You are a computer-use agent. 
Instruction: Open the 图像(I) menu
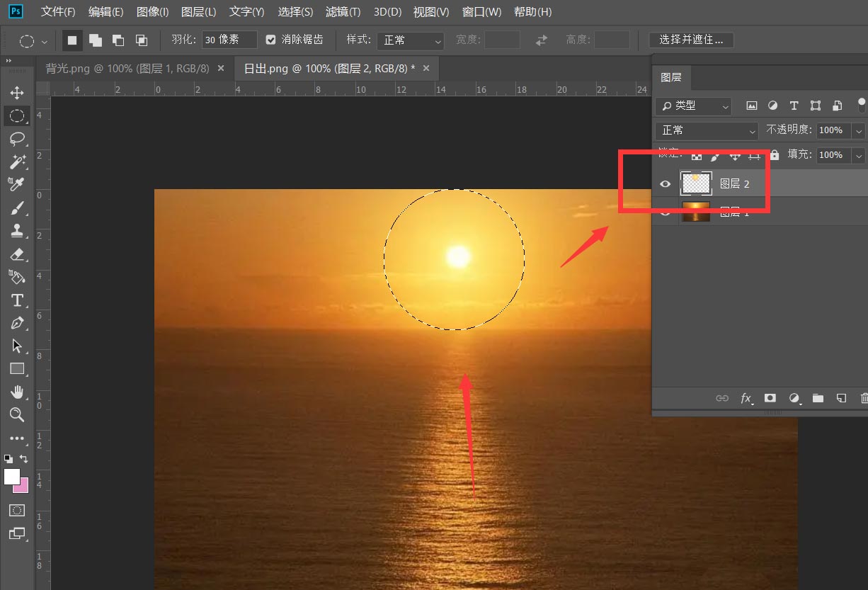point(152,12)
